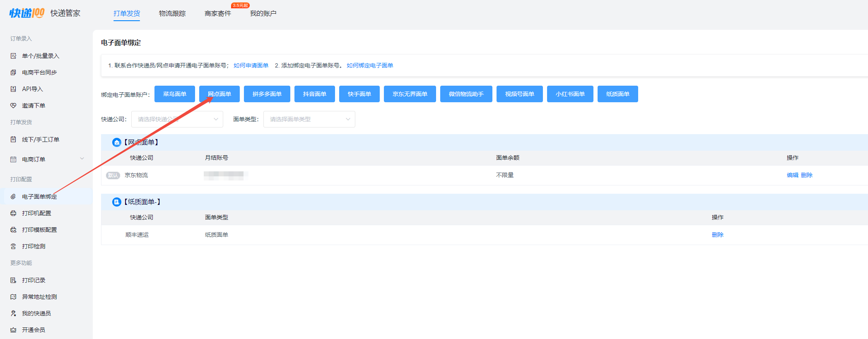Click the 快递100 logo
868x339 pixels.
27,13
